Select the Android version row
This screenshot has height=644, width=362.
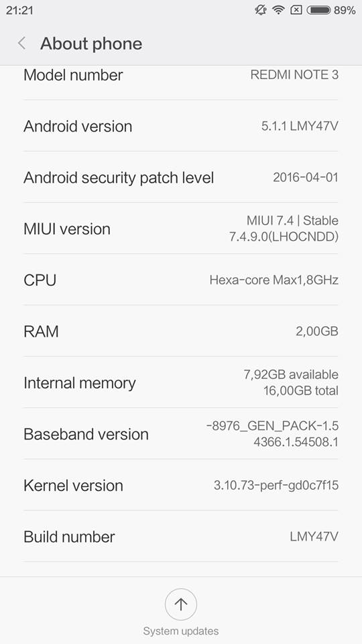click(181, 125)
